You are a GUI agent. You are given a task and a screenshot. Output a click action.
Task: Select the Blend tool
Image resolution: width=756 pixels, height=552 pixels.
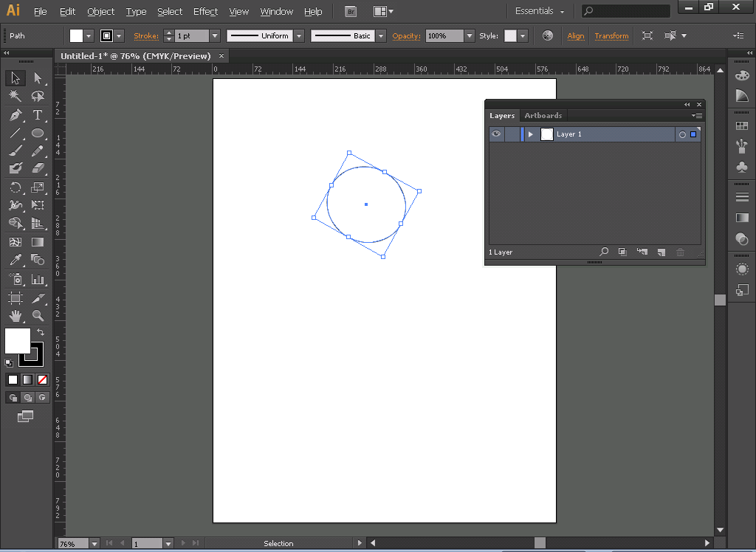coord(38,261)
